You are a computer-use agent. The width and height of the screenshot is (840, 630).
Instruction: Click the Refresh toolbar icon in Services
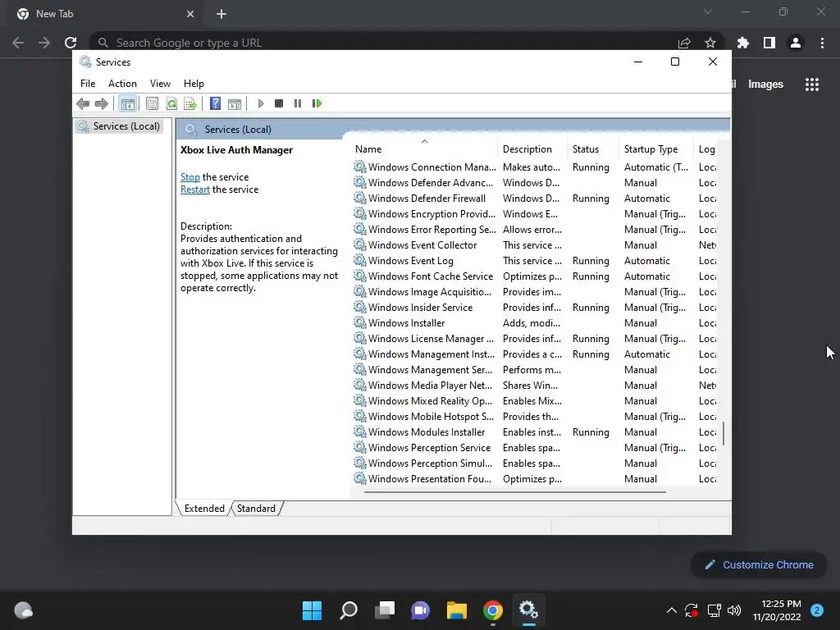pyautogui.click(x=171, y=103)
